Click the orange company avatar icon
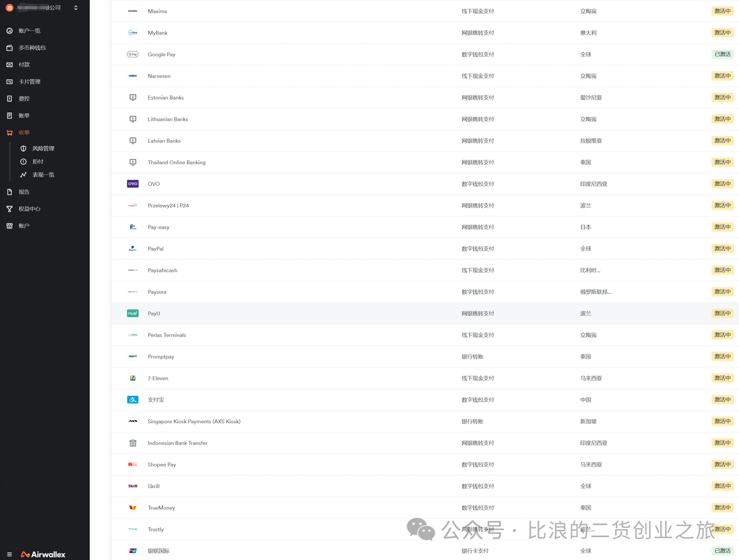Image resolution: width=739 pixels, height=560 pixels. 9,7
